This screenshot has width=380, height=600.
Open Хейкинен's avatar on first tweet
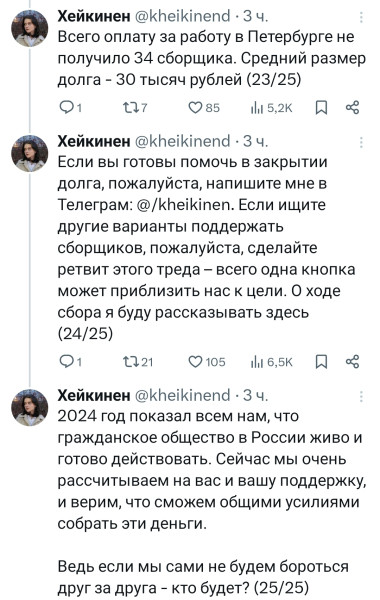pos(30,29)
